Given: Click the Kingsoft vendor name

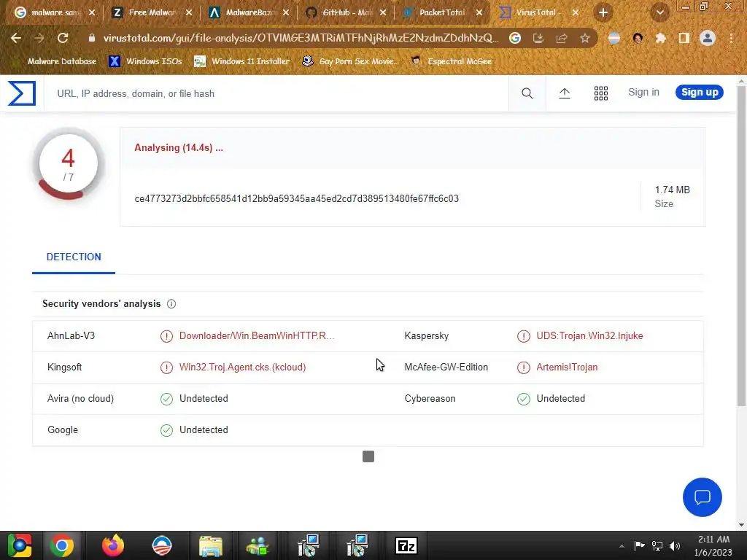Looking at the screenshot, I should click(64, 367).
